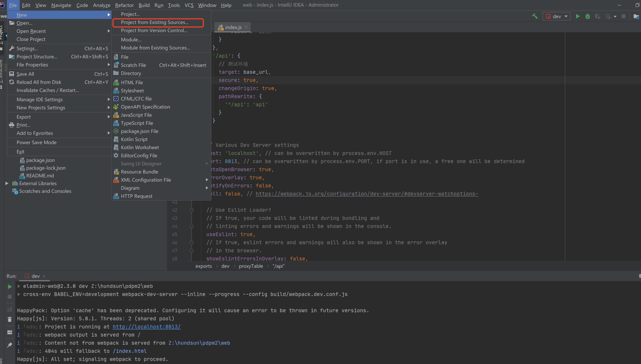Screen dimensions: 641x364
Task: Rerun dev using Run panel play icon
Action: 10,287
